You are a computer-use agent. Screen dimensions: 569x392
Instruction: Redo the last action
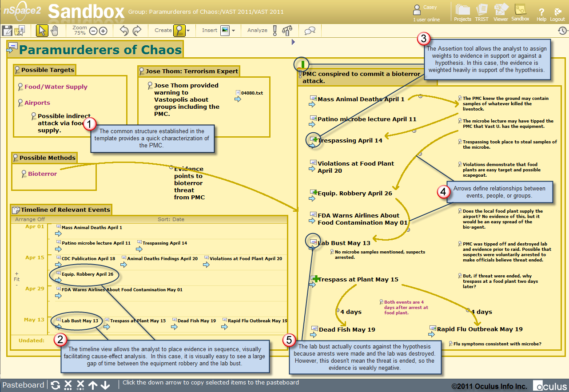[x=137, y=31]
